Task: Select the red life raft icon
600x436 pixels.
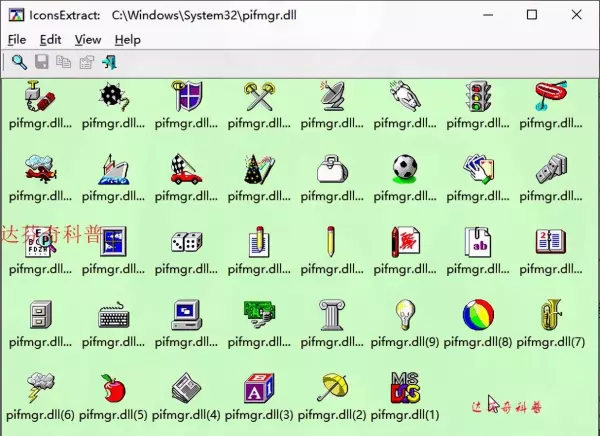Action: (551, 96)
